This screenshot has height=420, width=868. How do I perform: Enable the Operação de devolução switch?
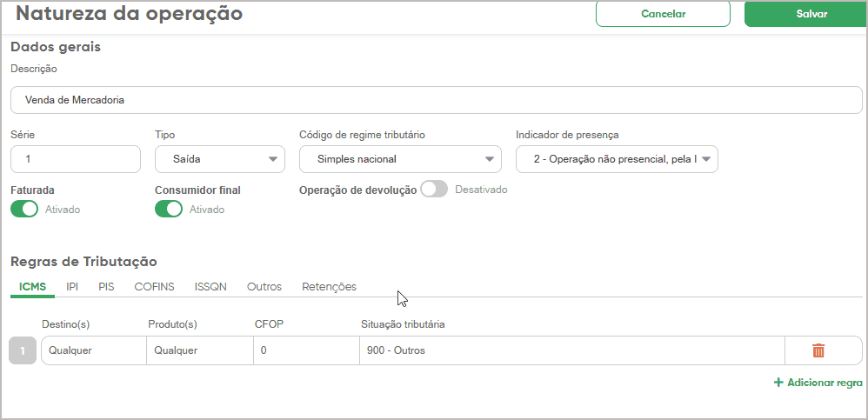click(x=434, y=190)
